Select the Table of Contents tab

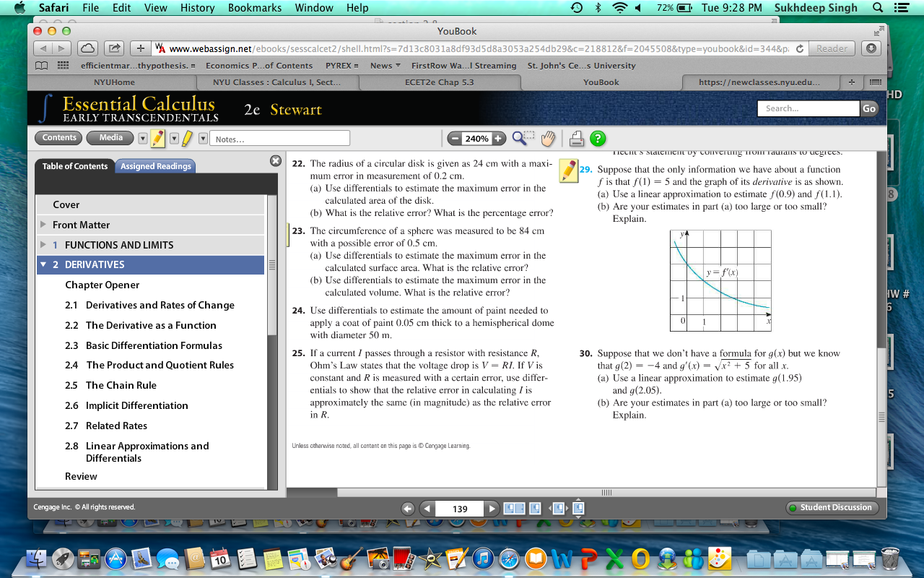click(x=74, y=166)
